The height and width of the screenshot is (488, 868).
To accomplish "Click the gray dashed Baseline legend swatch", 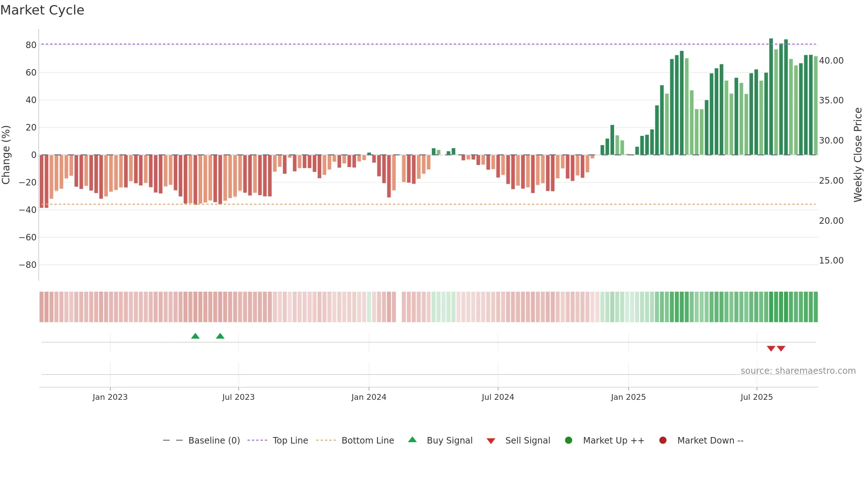I will tap(173, 440).
